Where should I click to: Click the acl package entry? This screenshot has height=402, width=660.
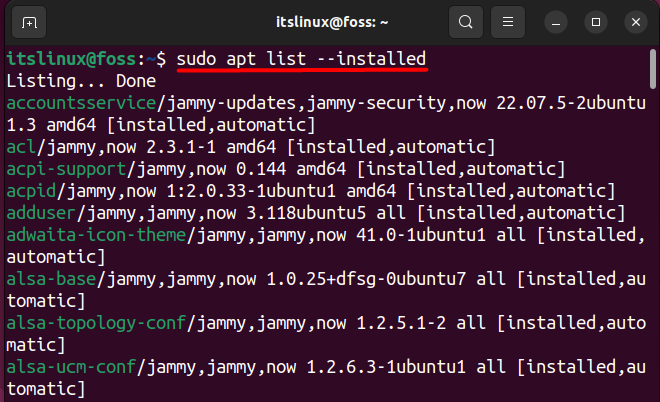pyautogui.click(x=20, y=146)
